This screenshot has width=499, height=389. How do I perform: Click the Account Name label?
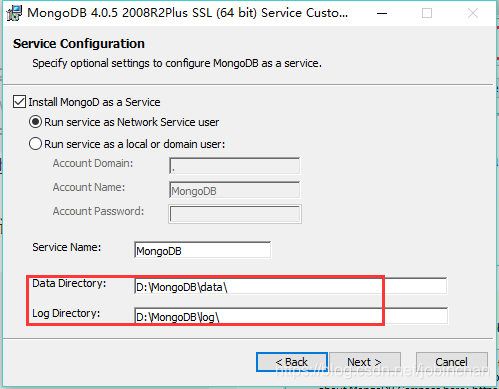(x=89, y=187)
